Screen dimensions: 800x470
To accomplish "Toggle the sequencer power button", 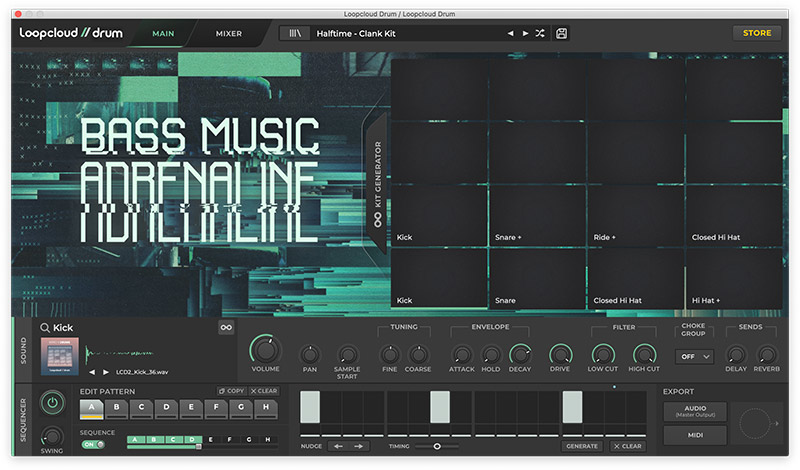I will tap(52, 403).
